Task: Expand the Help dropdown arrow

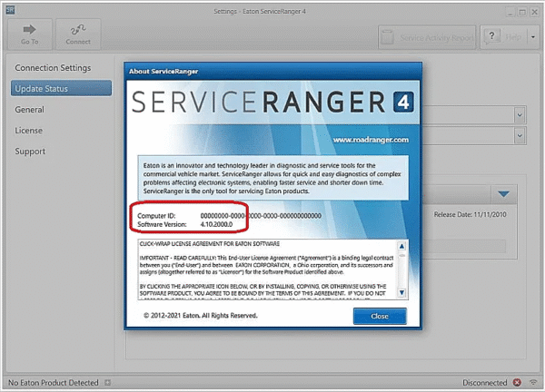Action: (x=533, y=37)
